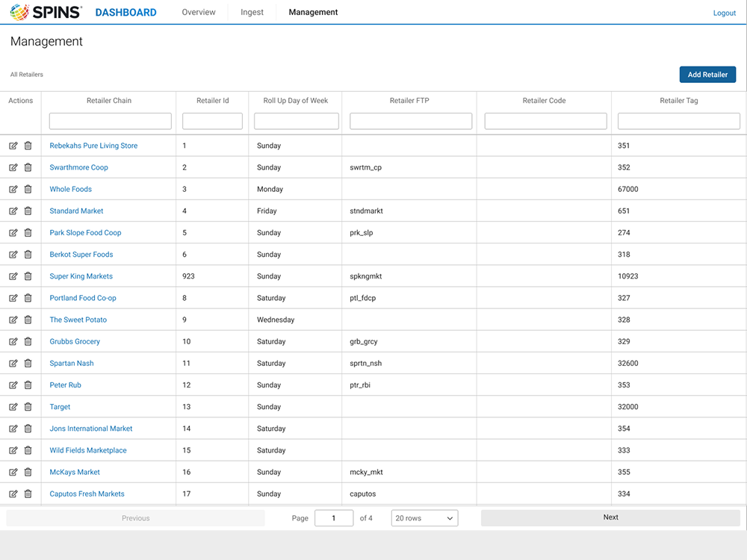Edit the Berkot Super Foods row
Viewport: 747px width, 560px height.
click(13, 255)
